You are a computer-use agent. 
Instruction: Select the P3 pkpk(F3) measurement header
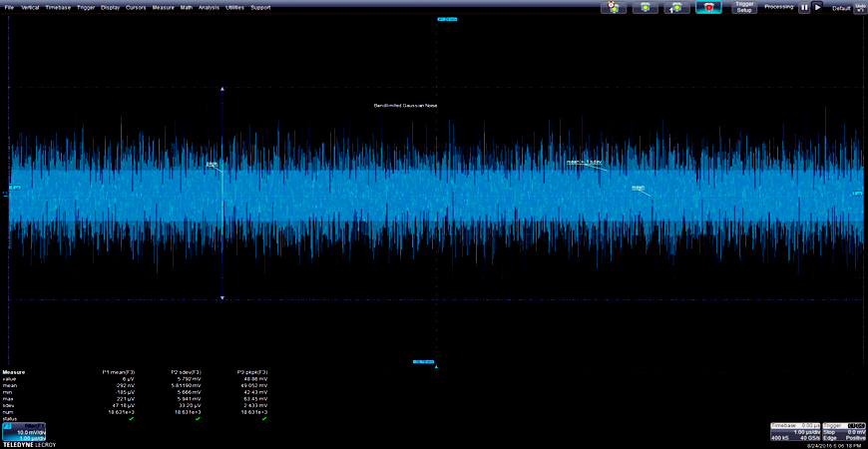click(x=251, y=372)
